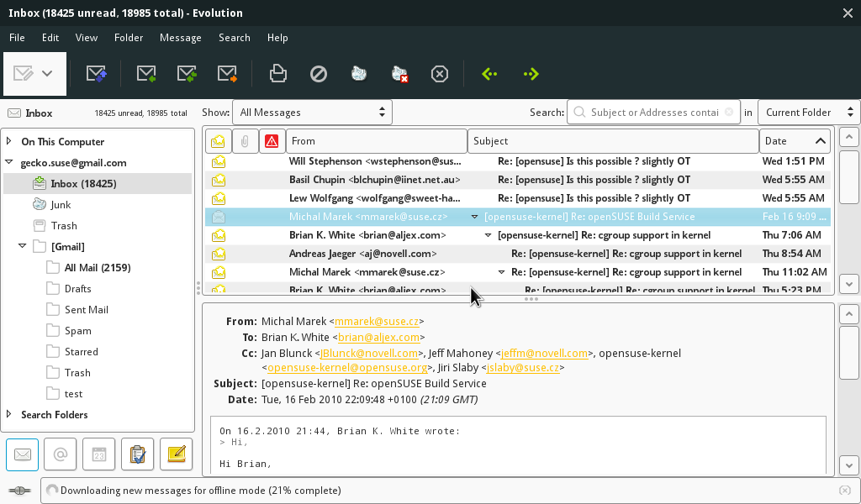Toggle read status of selected Michal Marek message
This screenshot has width=861, height=504.
click(x=219, y=217)
